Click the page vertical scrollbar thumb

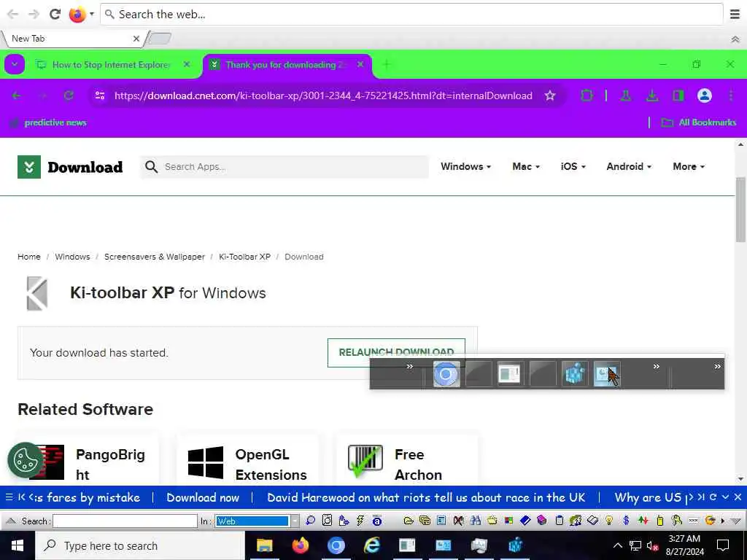pos(741,209)
